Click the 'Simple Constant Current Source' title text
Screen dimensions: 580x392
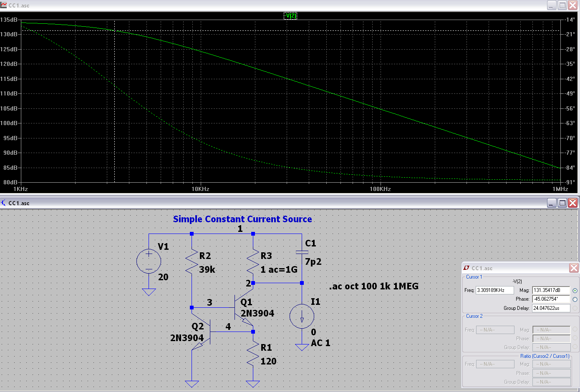point(242,219)
